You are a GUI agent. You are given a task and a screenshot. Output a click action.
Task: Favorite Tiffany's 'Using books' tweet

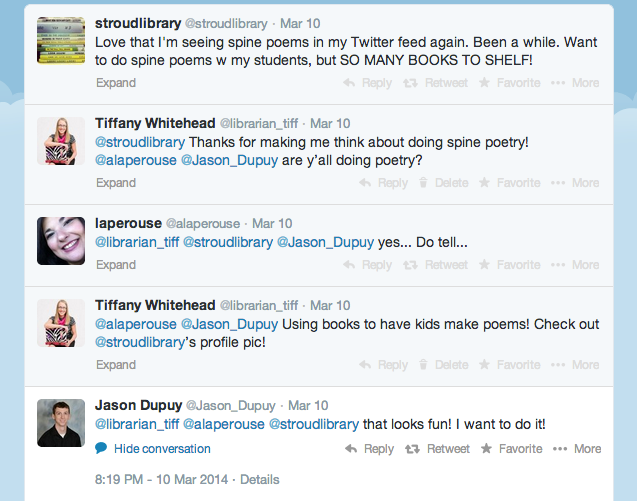(x=509, y=365)
